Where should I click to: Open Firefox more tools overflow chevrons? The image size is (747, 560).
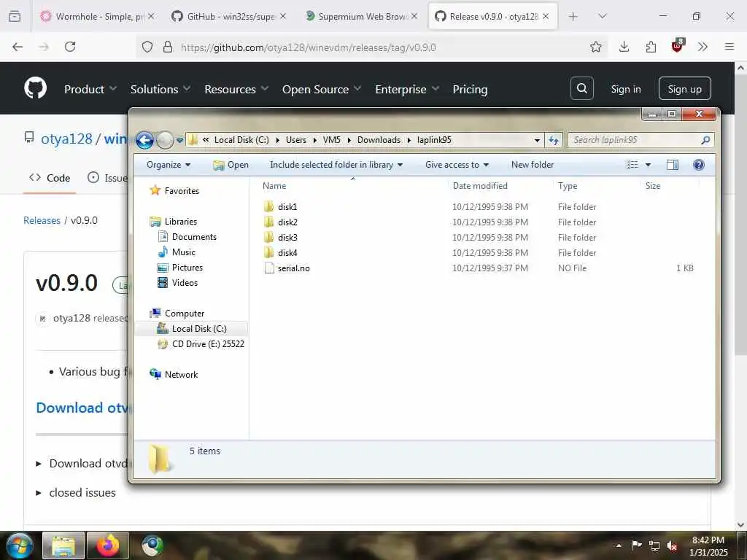703,47
